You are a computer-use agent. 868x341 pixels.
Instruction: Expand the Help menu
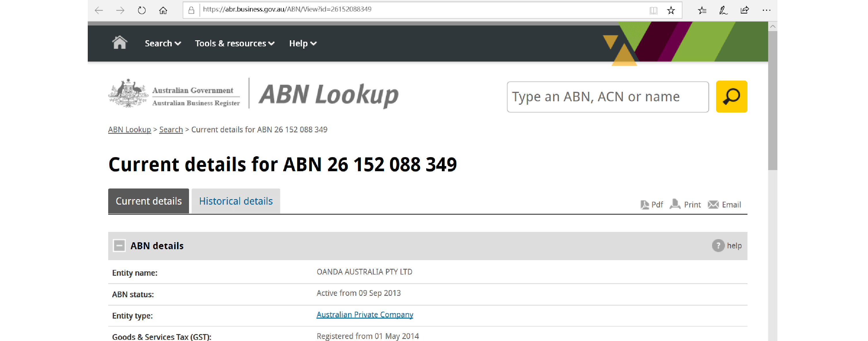click(x=303, y=43)
